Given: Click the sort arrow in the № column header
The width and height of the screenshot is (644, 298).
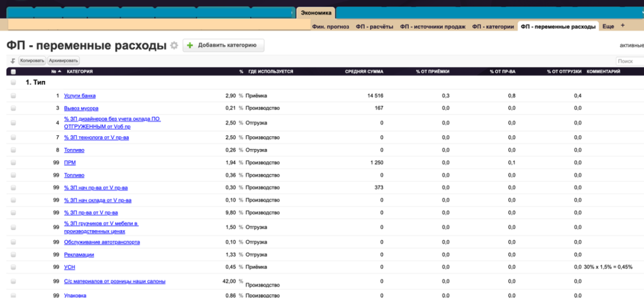Looking at the screenshot, I should point(60,72).
